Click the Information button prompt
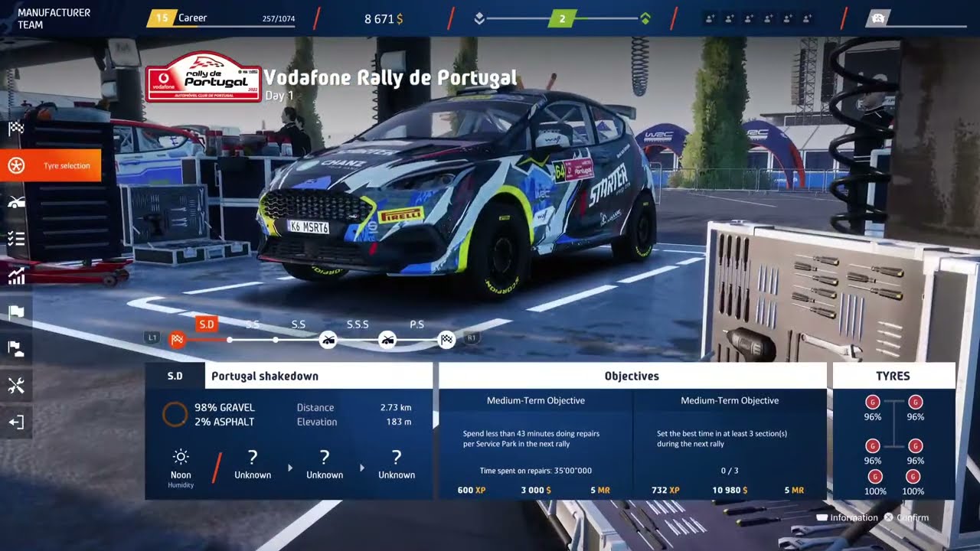 (847, 517)
